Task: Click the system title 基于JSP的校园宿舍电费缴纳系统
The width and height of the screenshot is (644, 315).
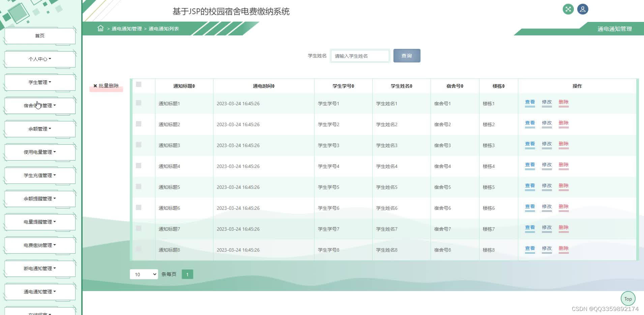Action: [x=231, y=11]
